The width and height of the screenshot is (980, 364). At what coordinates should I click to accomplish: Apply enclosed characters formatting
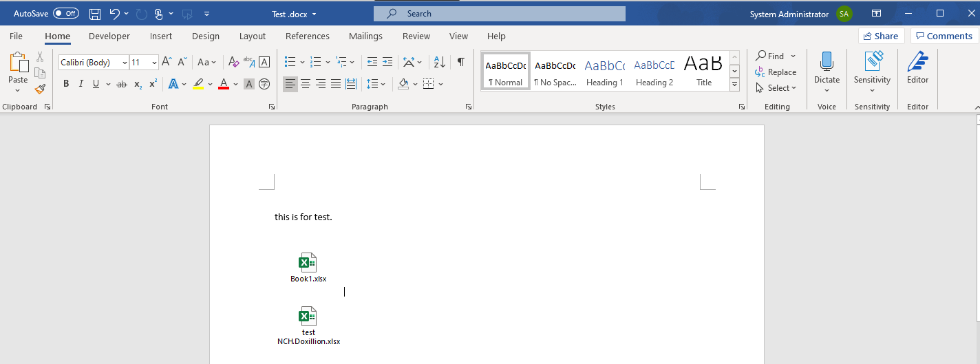click(264, 84)
